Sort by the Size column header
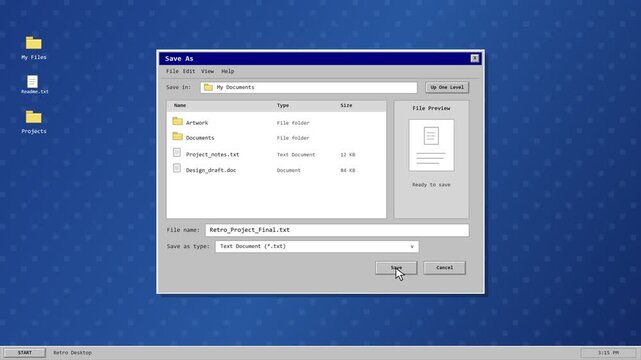Screen dimensions: 641x360 tap(346, 105)
